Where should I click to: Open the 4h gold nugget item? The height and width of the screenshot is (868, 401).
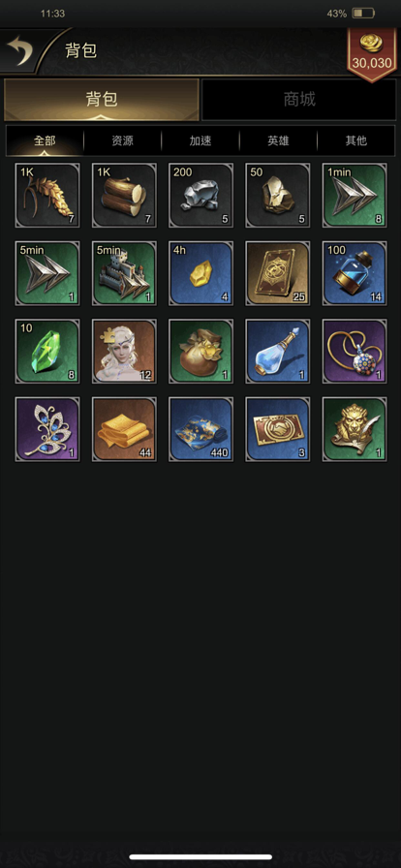(201, 273)
